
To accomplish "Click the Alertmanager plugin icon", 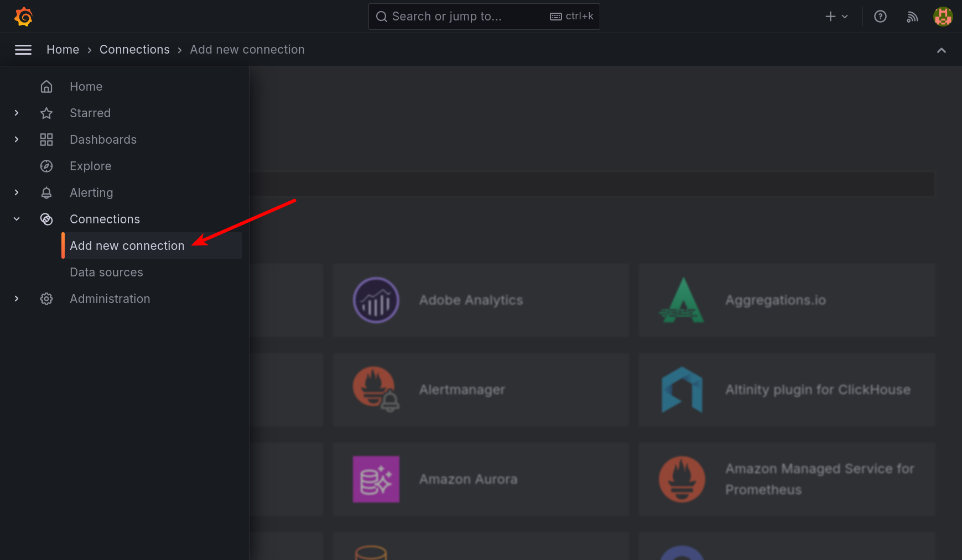I will point(376,390).
